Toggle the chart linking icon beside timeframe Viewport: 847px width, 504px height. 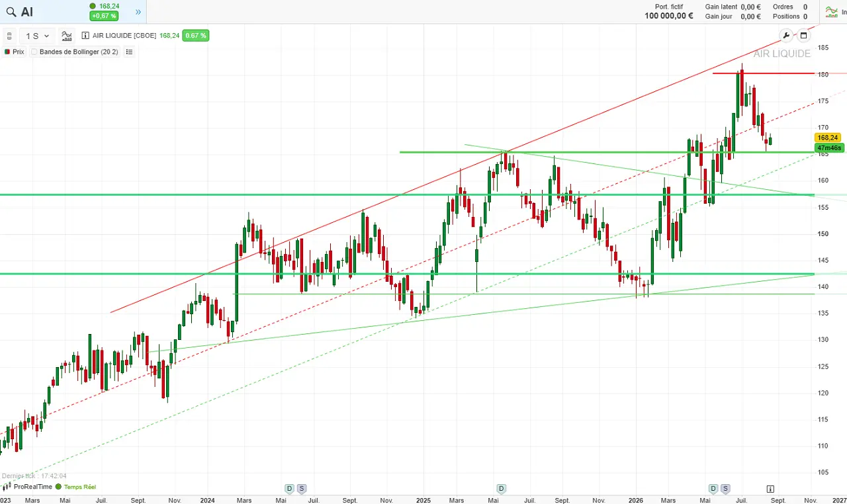pyautogui.click(x=10, y=36)
